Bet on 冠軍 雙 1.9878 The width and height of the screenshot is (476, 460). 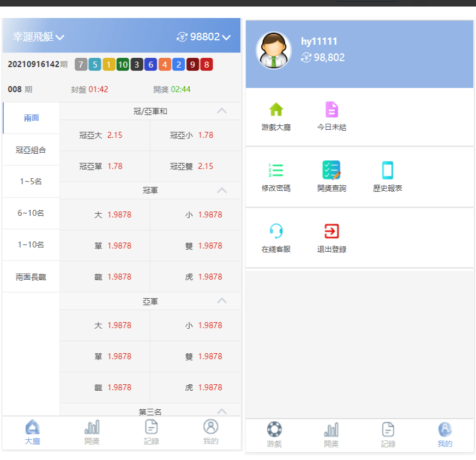tap(195, 246)
